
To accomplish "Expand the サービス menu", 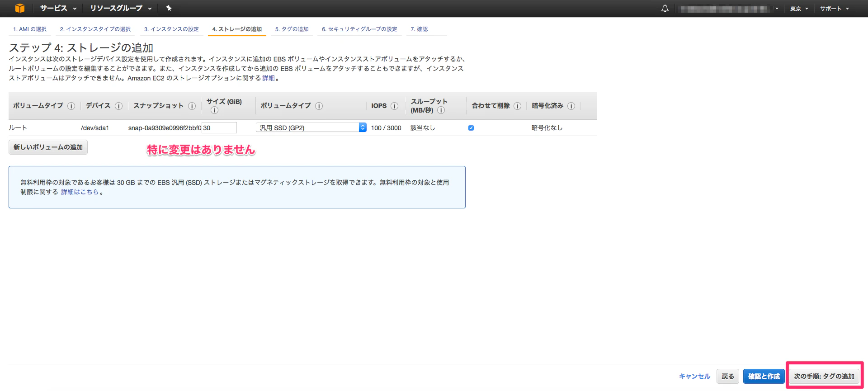I will pos(58,8).
